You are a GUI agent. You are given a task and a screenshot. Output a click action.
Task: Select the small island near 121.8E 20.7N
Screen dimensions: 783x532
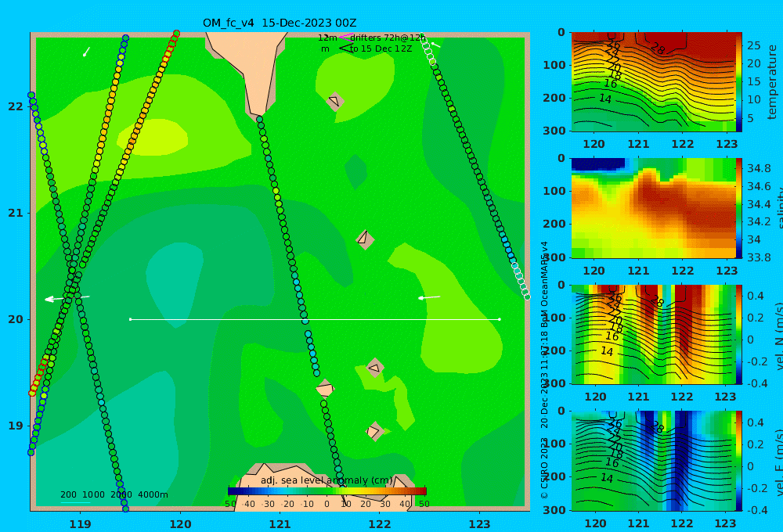pyautogui.click(x=365, y=239)
